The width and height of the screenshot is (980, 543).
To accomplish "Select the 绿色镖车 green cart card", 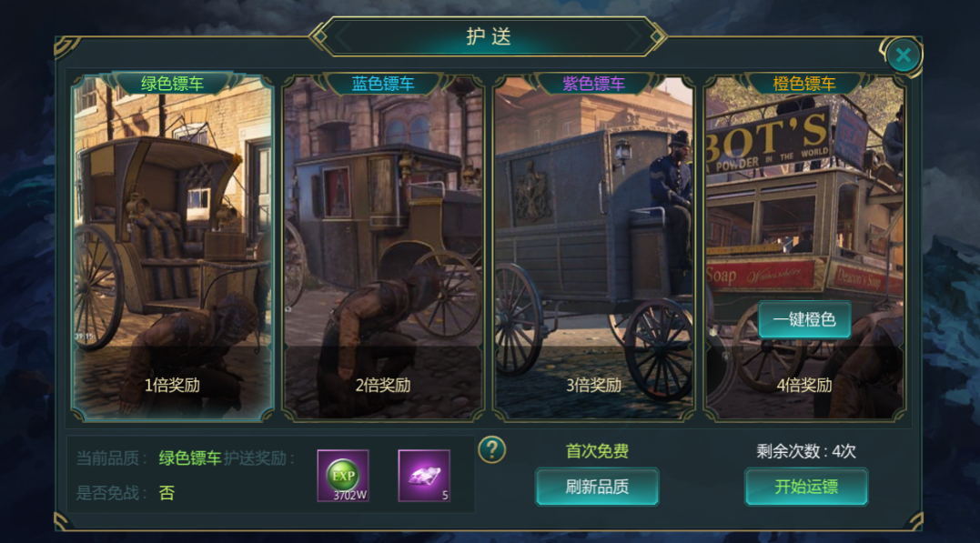I will pyautogui.click(x=173, y=247).
